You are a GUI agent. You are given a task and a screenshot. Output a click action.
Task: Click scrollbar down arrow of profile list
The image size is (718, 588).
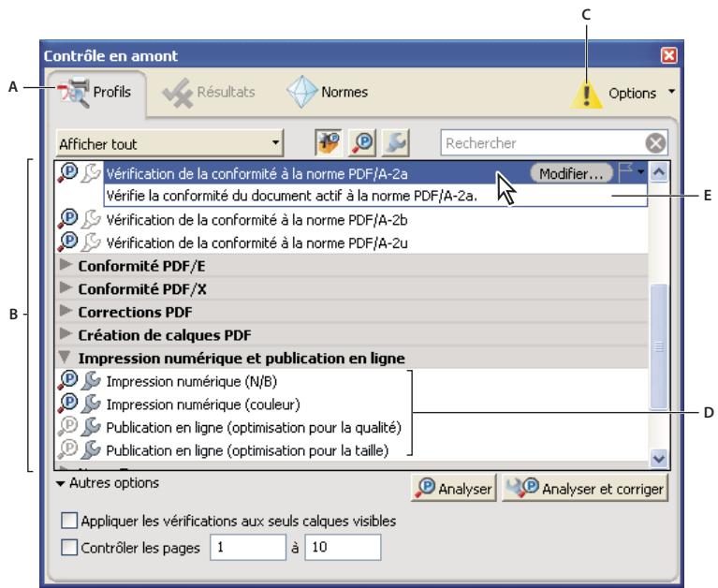659,458
